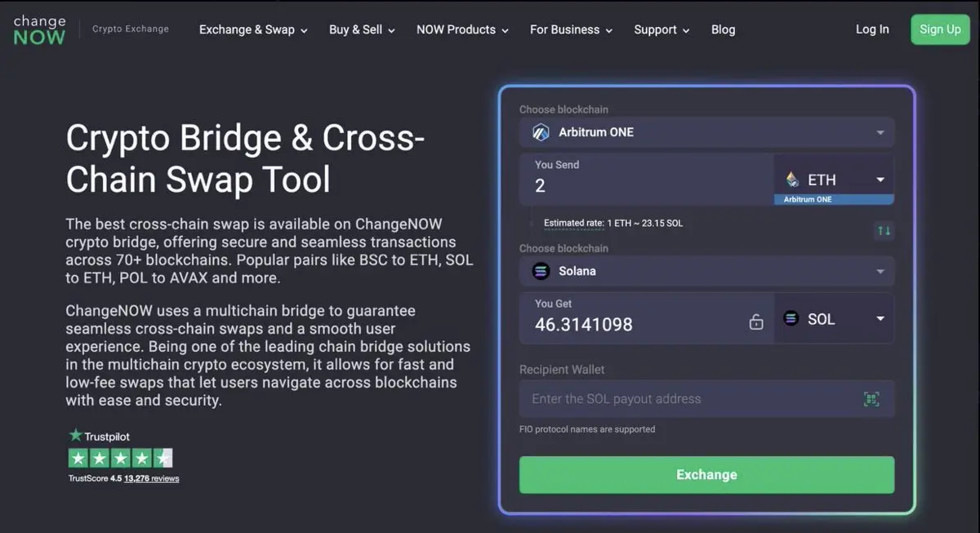Click the Recipient Wallet label
The height and width of the screenshot is (533, 980).
[x=562, y=370]
